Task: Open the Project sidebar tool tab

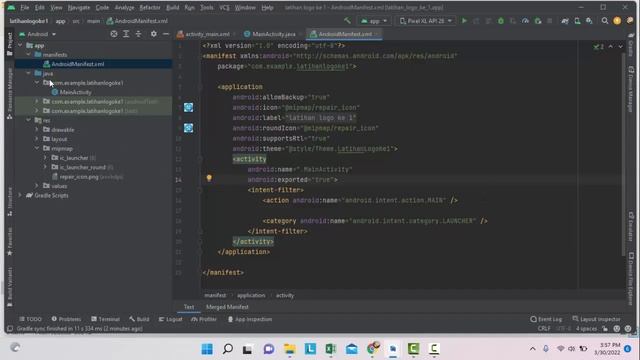Action: pyautogui.click(x=10, y=44)
